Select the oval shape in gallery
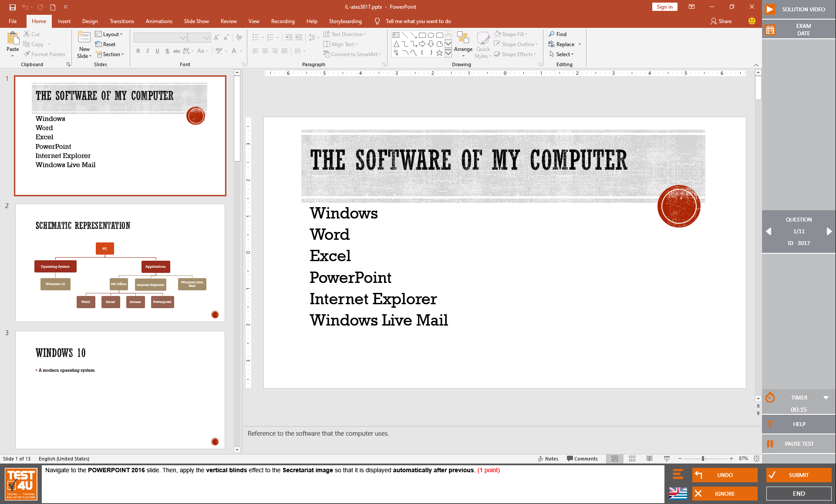 [431, 35]
